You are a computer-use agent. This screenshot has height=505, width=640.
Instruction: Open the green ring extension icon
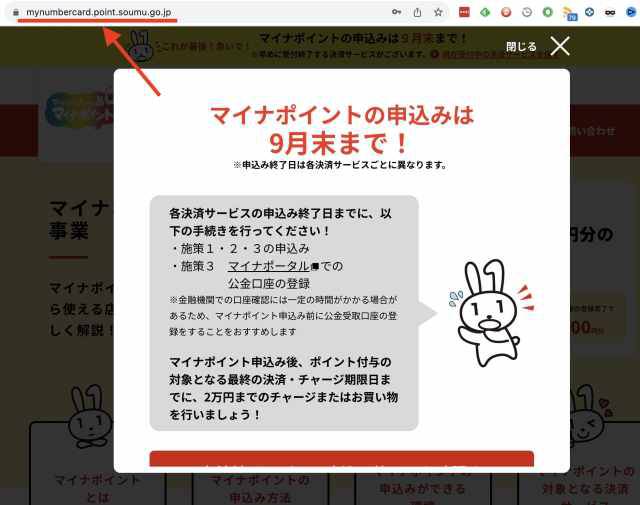coord(548,12)
